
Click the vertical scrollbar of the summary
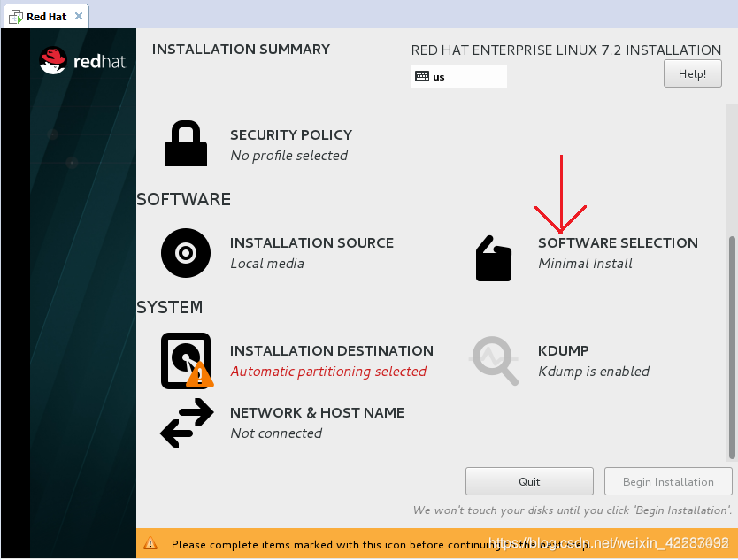(732, 348)
